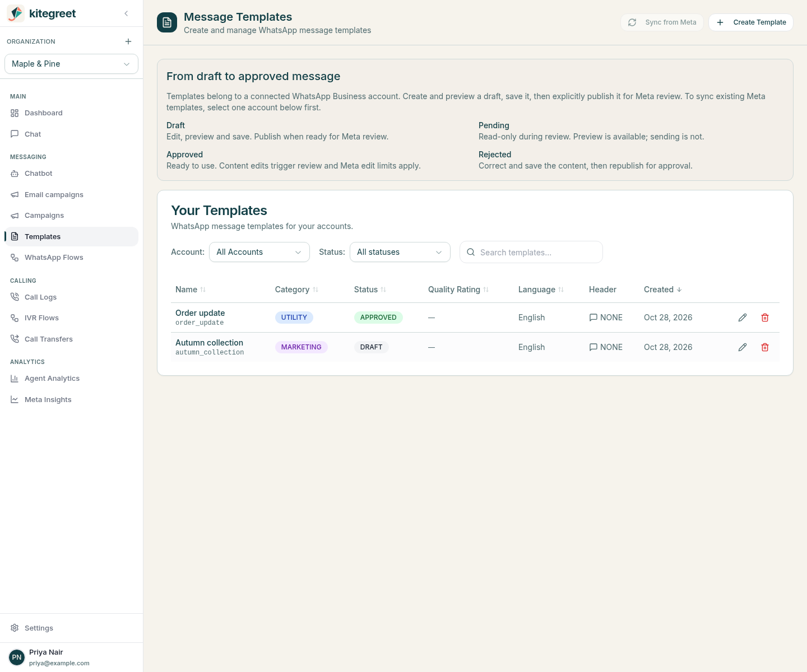Image resolution: width=807 pixels, height=672 pixels.
Task: Open the Chatbot page
Action: pyautogui.click(x=71, y=174)
